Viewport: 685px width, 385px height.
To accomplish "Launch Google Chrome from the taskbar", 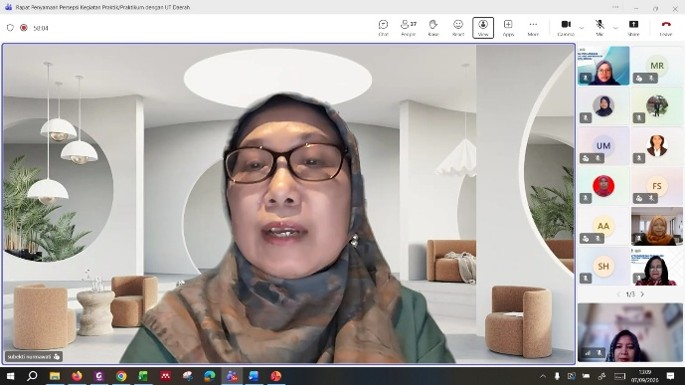I will click(121, 376).
